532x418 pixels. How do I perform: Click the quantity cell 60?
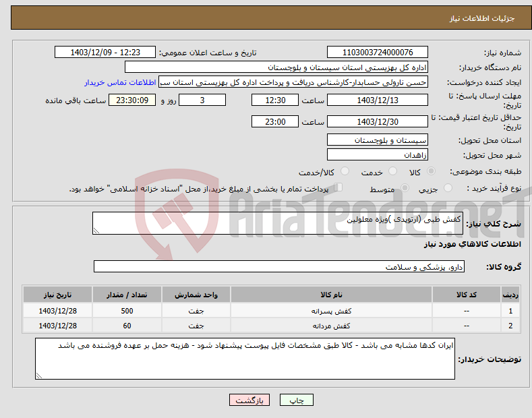pyautogui.click(x=127, y=326)
